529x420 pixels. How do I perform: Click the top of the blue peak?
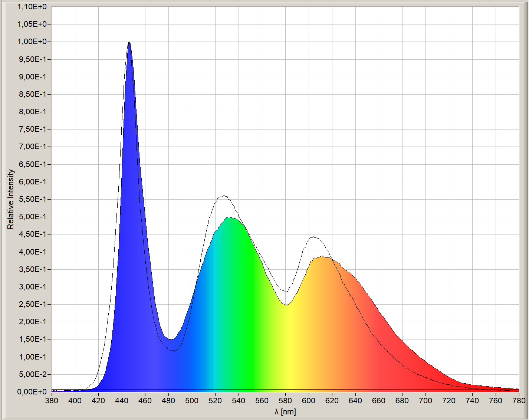tap(129, 43)
